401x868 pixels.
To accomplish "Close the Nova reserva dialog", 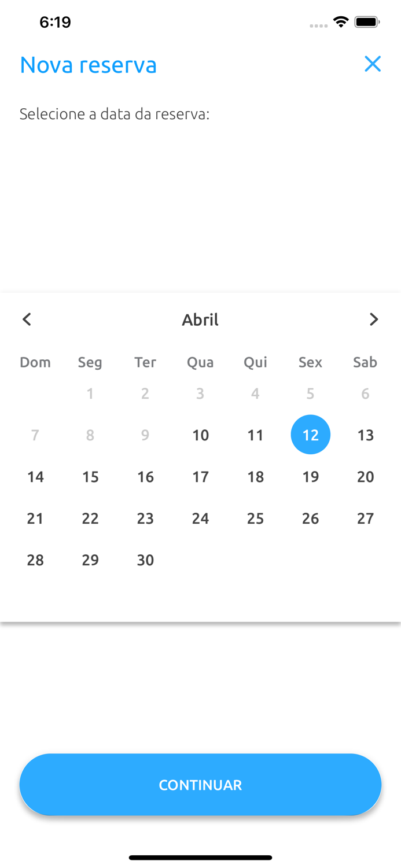I will tap(373, 64).
